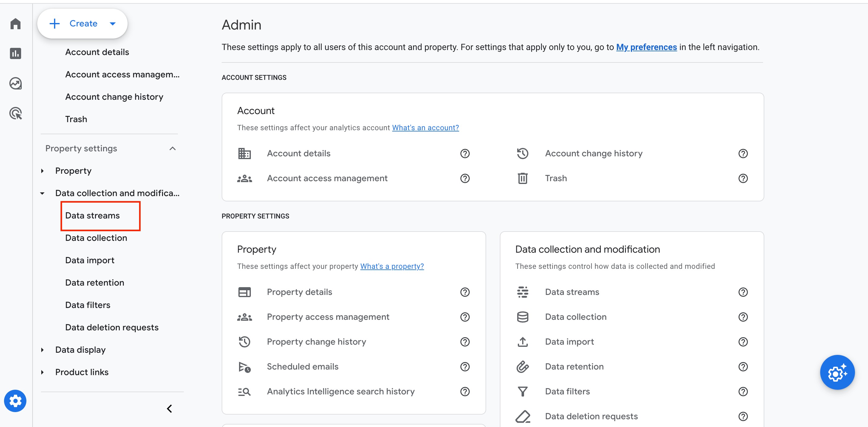Open the Advertising icon in sidebar
The height and width of the screenshot is (427, 868).
coord(16,113)
